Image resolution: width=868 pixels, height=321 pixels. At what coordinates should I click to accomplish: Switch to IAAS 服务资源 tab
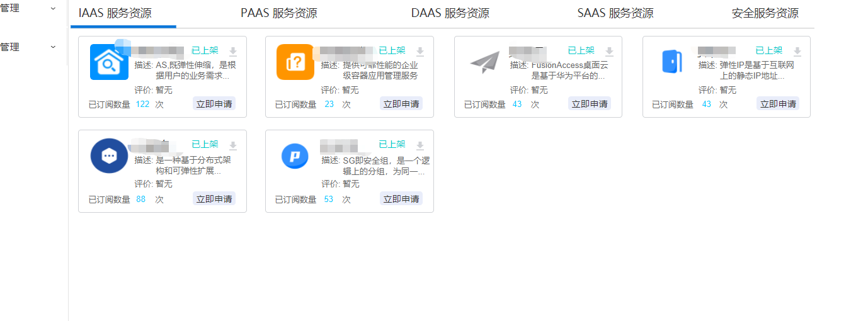point(115,13)
